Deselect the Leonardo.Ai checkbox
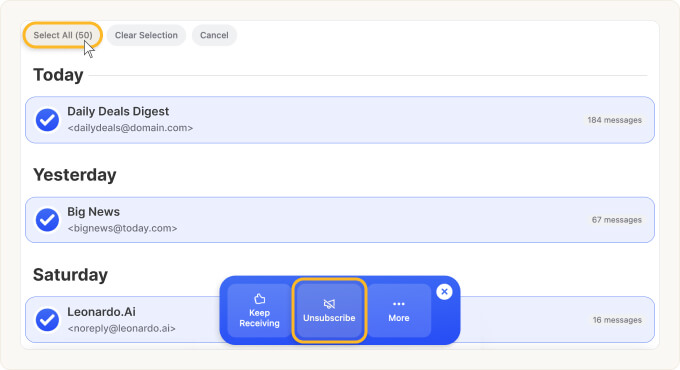This screenshot has width=680, height=370. coord(47,320)
